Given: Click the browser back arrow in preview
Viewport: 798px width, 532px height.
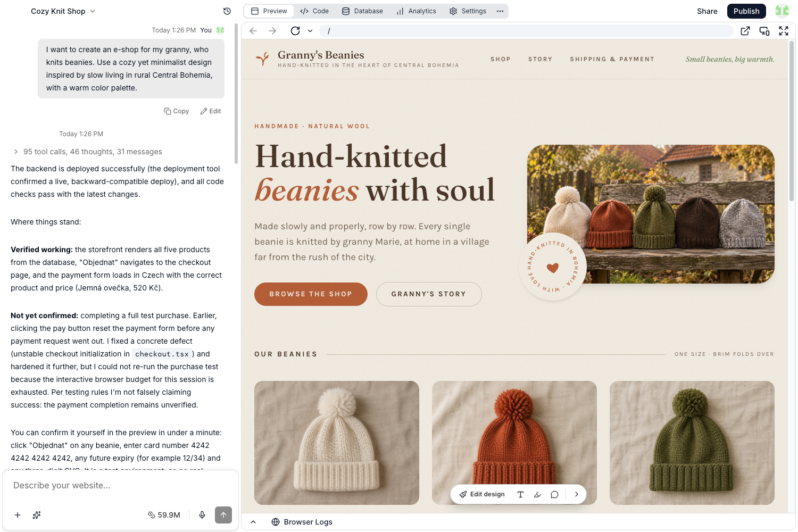Looking at the screenshot, I should [x=253, y=31].
